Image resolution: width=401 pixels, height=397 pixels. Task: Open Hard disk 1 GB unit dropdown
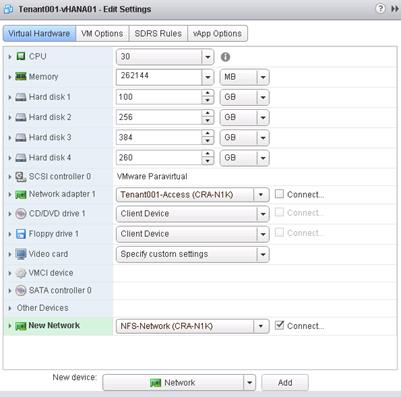[x=263, y=97]
